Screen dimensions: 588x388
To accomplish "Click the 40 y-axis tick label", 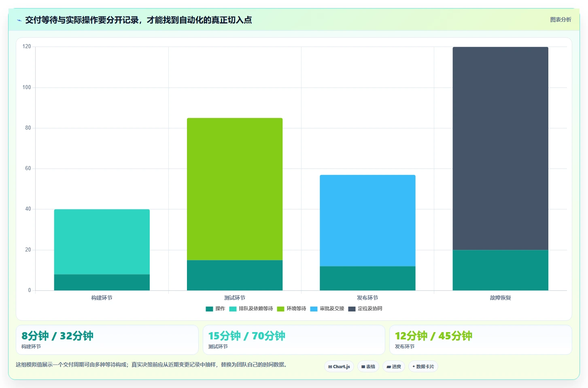I will (x=28, y=209).
